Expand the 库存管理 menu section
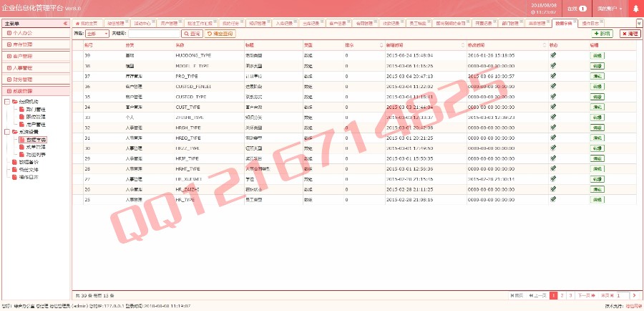644x311 pixels. coord(36,44)
